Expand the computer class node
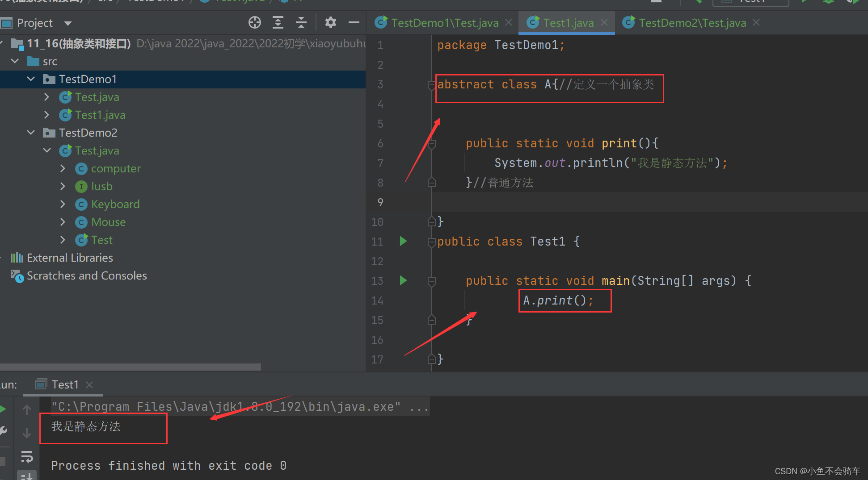868x480 pixels. 63,168
